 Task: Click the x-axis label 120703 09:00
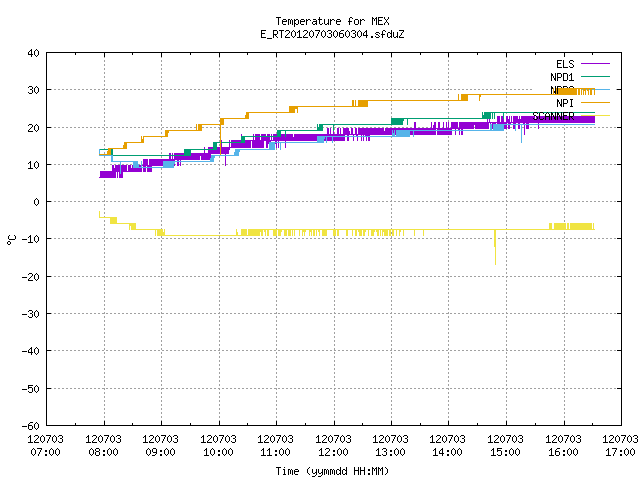pos(160,445)
